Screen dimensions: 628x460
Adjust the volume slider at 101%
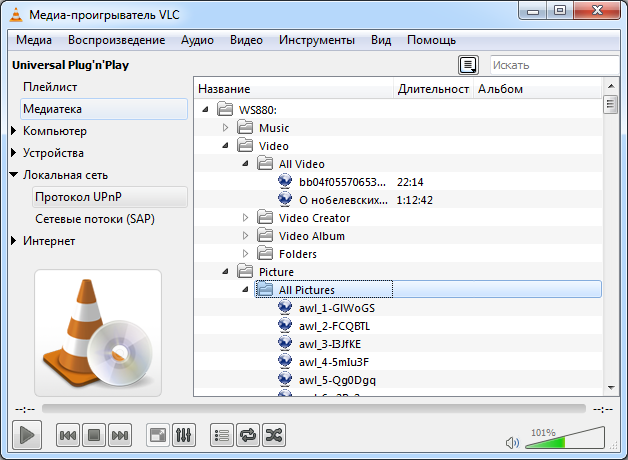point(565,438)
